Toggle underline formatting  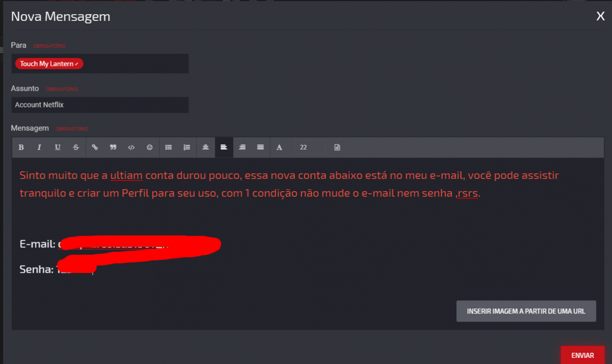pos(58,147)
